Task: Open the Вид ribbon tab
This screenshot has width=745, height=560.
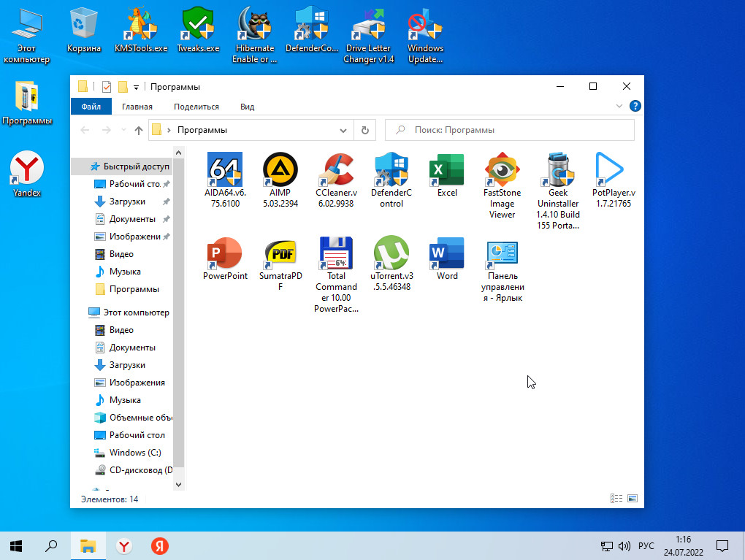Action: [247, 107]
